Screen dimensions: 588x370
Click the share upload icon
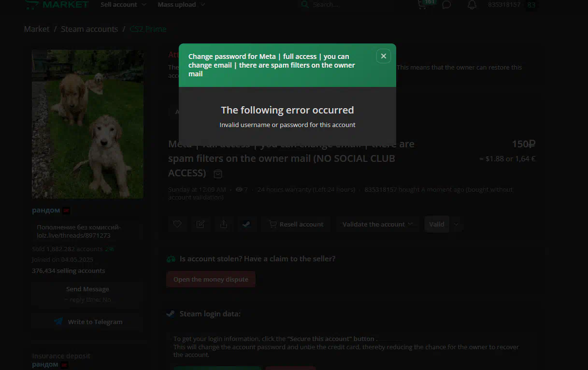tap(224, 224)
